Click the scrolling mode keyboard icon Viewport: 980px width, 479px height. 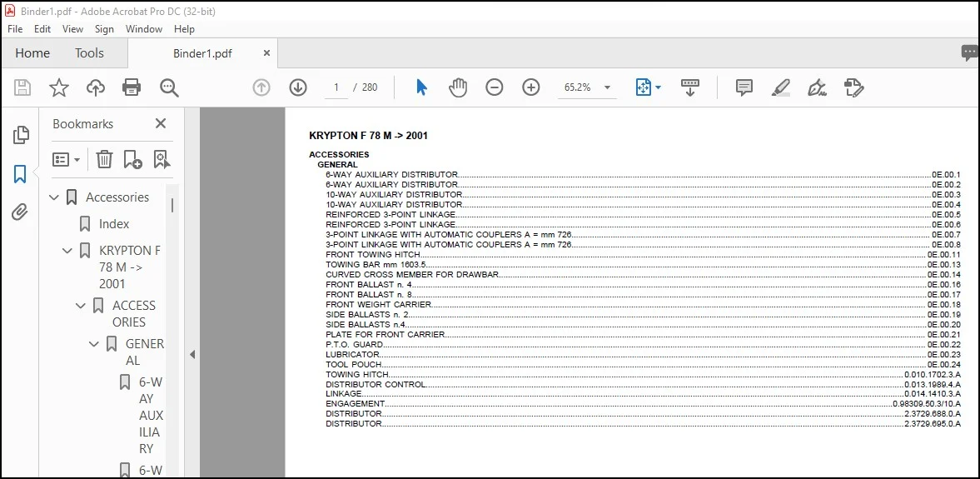click(690, 87)
